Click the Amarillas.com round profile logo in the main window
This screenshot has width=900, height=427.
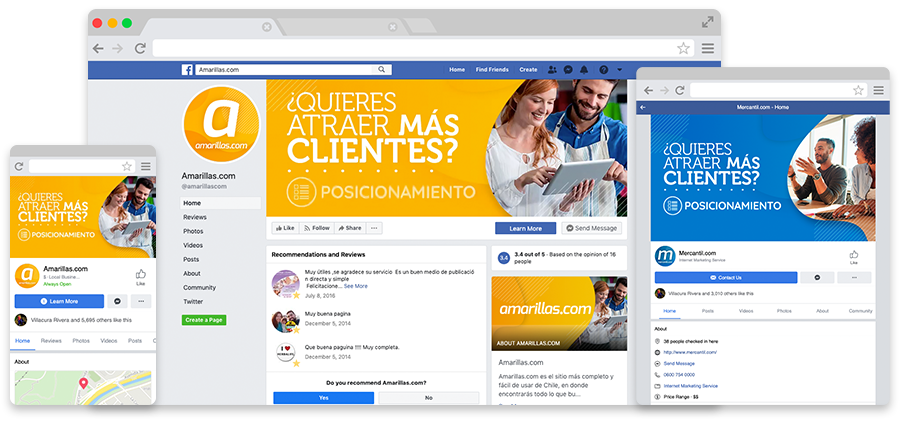[x=221, y=125]
